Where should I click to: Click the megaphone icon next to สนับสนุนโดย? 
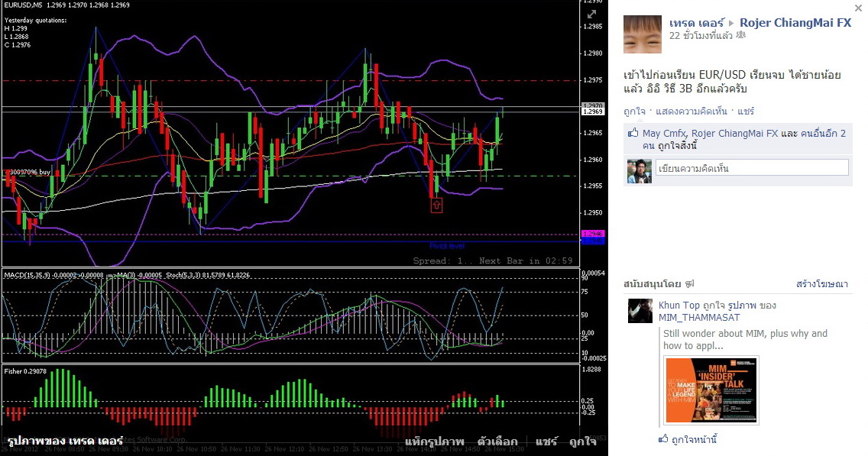[x=689, y=284]
